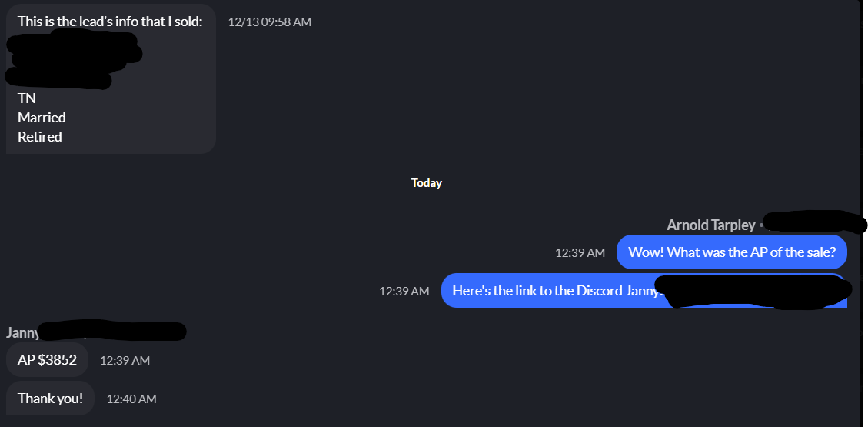Click the "AP $3852" message bubble
868x427 pixels.
(x=47, y=360)
